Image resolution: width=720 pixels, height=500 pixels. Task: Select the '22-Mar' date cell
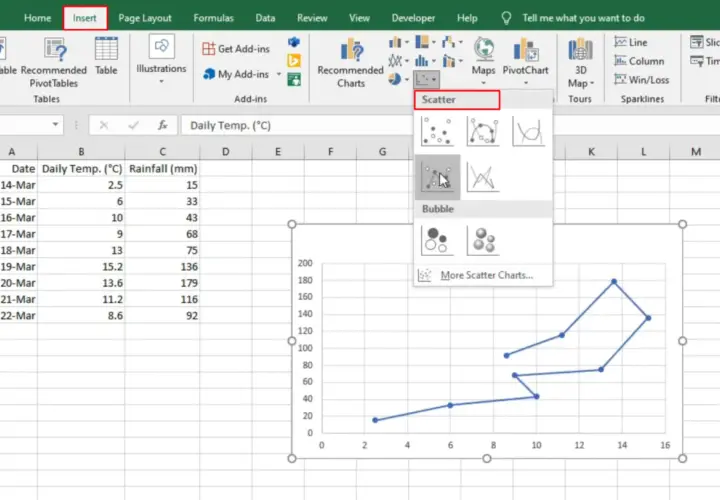[18, 315]
